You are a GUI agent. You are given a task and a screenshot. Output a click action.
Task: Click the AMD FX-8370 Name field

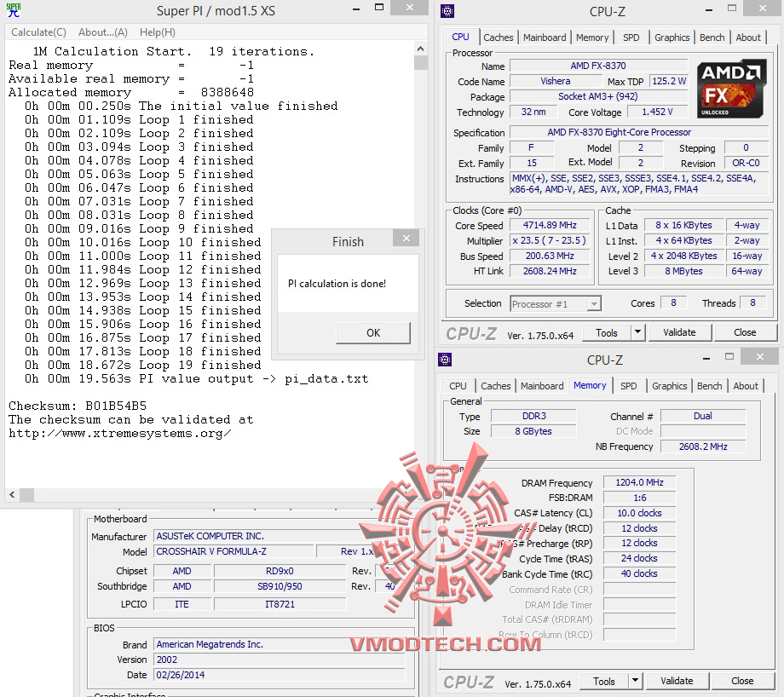coord(598,66)
